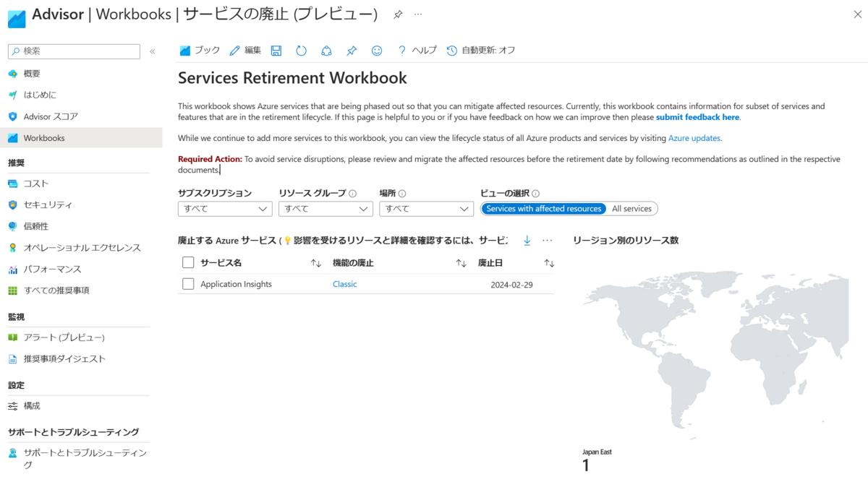Screen dimensions: 868x482
Task: Expand the サブスクリプション dropdown
Action: (225, 209)
